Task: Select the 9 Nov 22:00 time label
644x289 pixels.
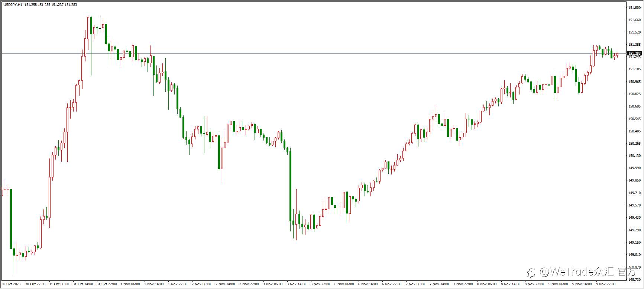Action: (x=606, y=284)
